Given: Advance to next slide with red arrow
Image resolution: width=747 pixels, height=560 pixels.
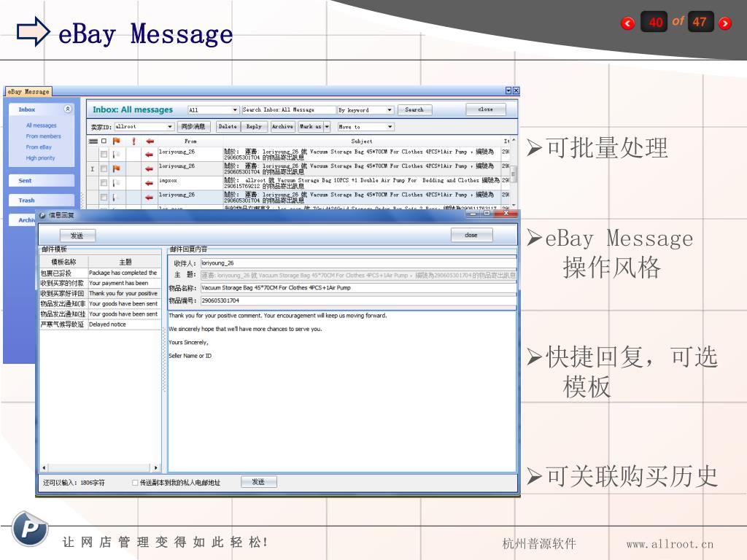Looking at the screenshot, I should coord(724,23).
